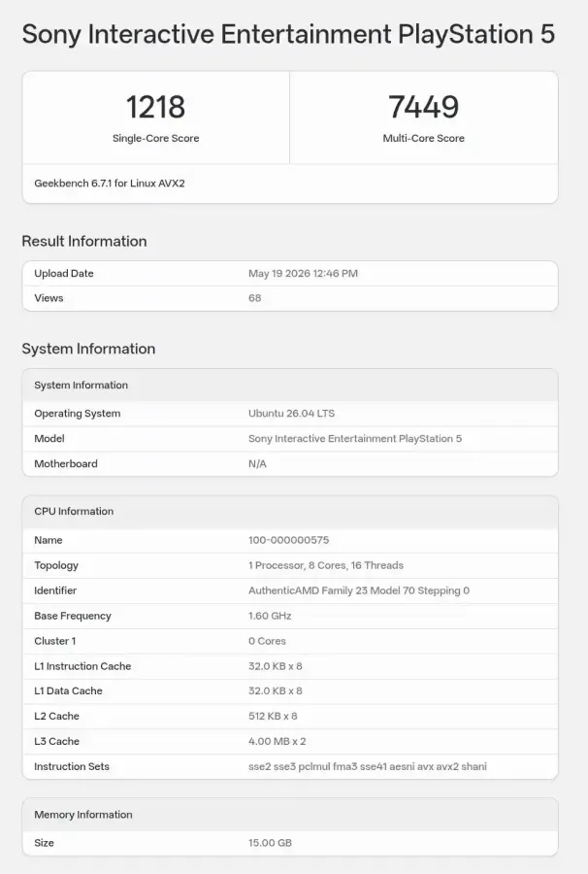Viewport: 588px width, 874px height.
Task: Select the L3 Cache value '4.00 MB x 2'
Action: pos(277,741)
